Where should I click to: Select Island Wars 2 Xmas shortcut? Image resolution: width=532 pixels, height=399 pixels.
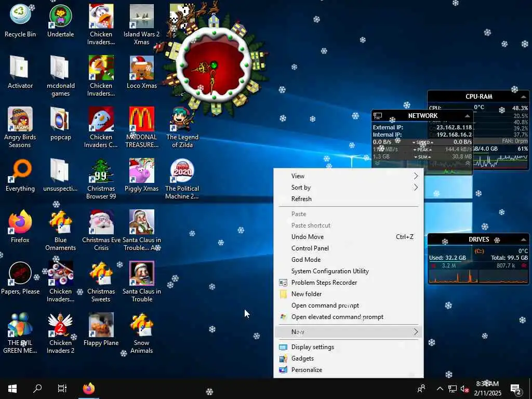pos(141,25)
